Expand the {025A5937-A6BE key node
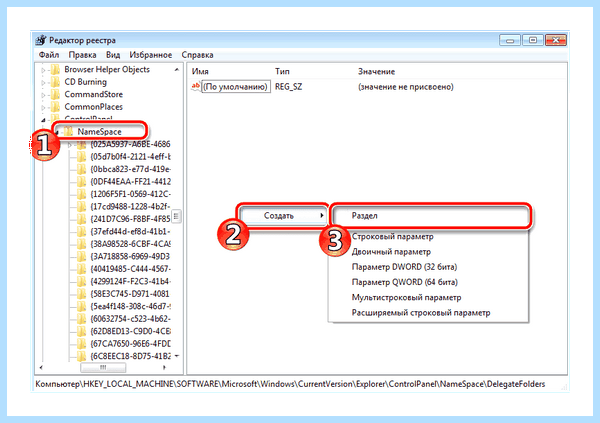 tap(69, 145)
